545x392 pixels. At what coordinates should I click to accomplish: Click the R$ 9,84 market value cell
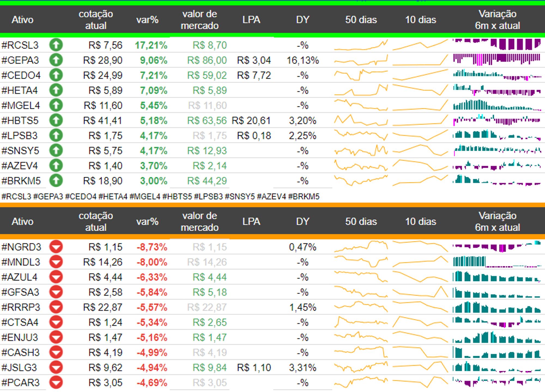(x=210, y=368)
